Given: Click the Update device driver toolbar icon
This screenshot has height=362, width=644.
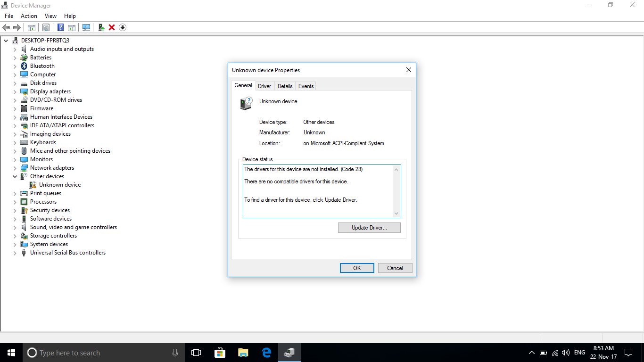Looking at the screenshot, I should tap(101, 27).
